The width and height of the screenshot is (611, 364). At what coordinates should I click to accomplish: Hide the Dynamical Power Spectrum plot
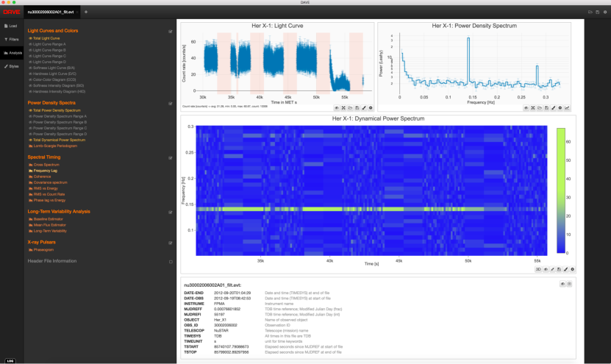(546, 269)
